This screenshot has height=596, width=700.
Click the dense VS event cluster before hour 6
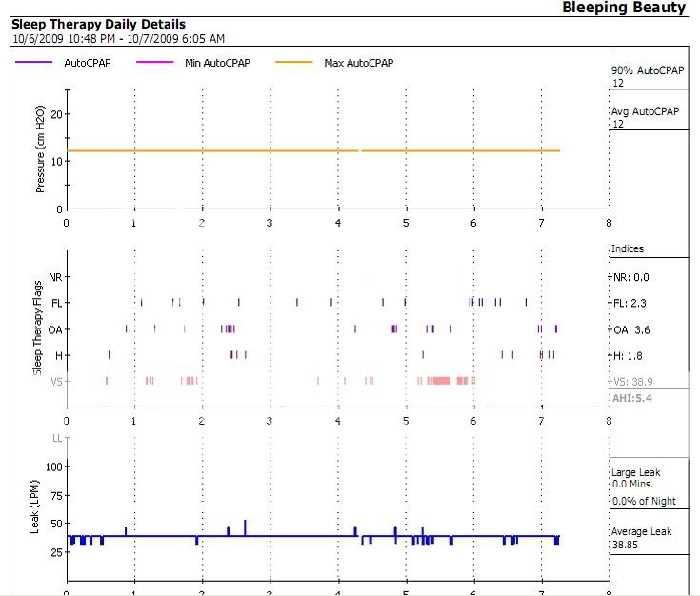(442, 381)
